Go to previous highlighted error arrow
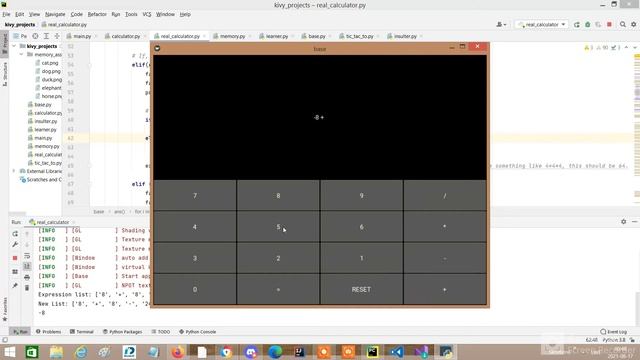This screenshot has height=360, width=640. pyautogui.click(x=627, y=48)
